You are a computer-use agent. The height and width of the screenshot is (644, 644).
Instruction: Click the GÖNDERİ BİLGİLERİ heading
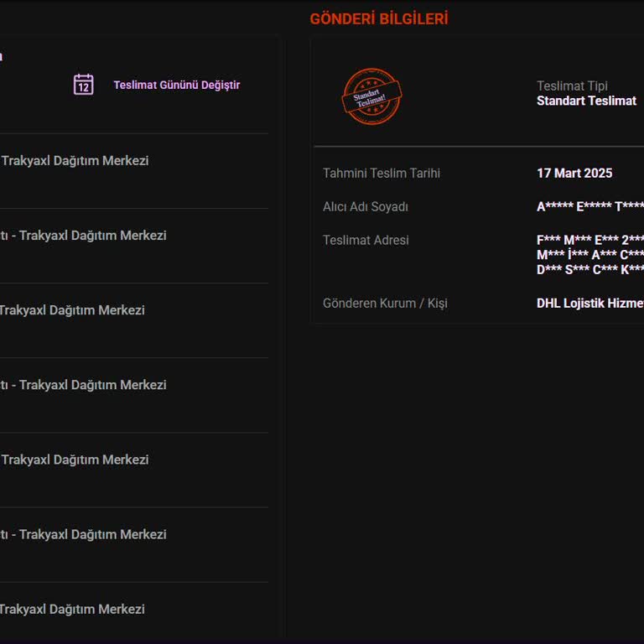[x=379, y=18]
